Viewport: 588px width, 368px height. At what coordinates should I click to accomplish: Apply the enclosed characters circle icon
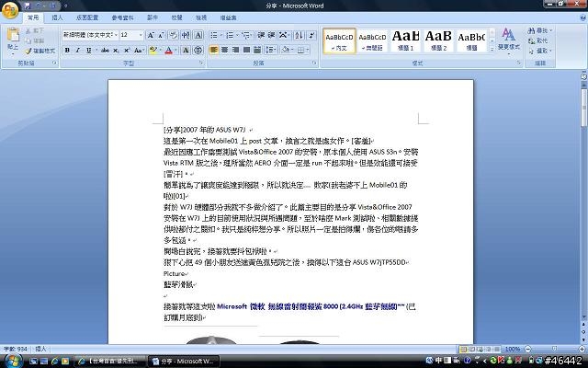click(x=198, y=51)
